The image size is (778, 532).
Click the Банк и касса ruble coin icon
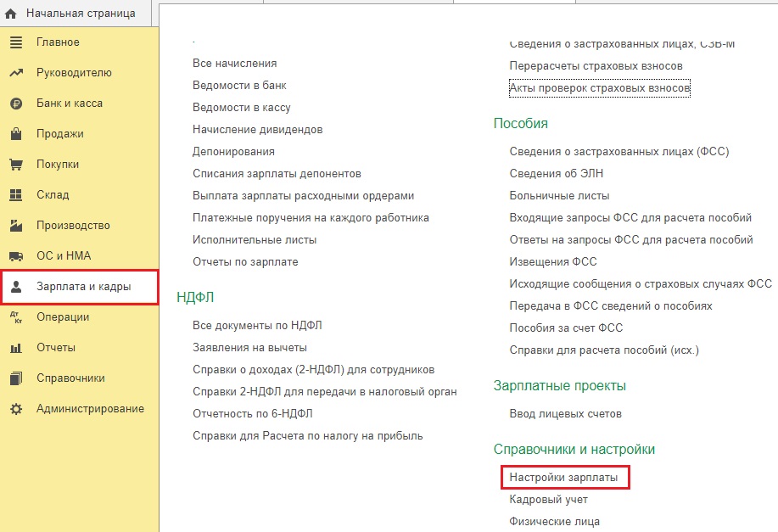pos(16,104)
